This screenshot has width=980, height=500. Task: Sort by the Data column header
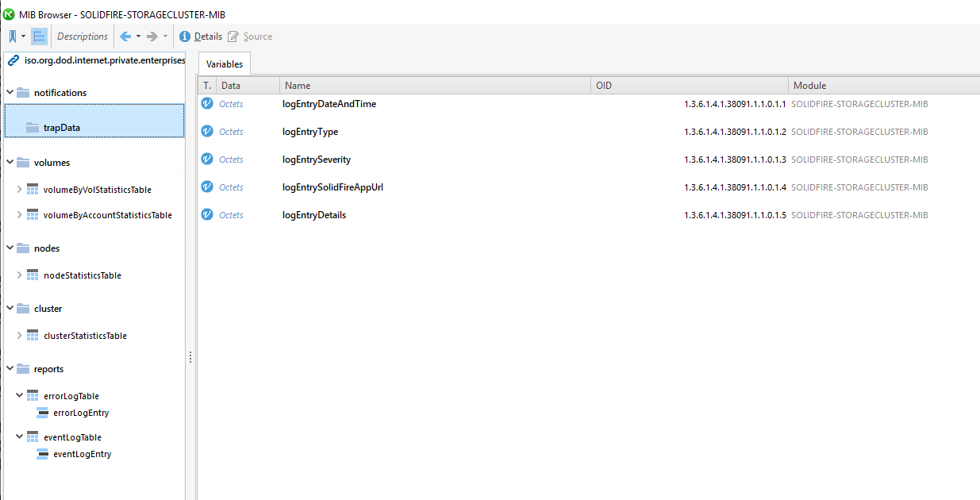[x=248, y=85]
